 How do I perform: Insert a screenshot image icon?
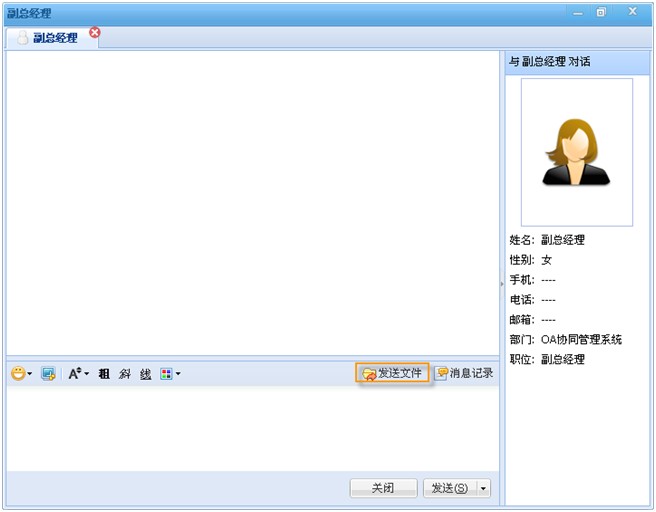(48, 373)
